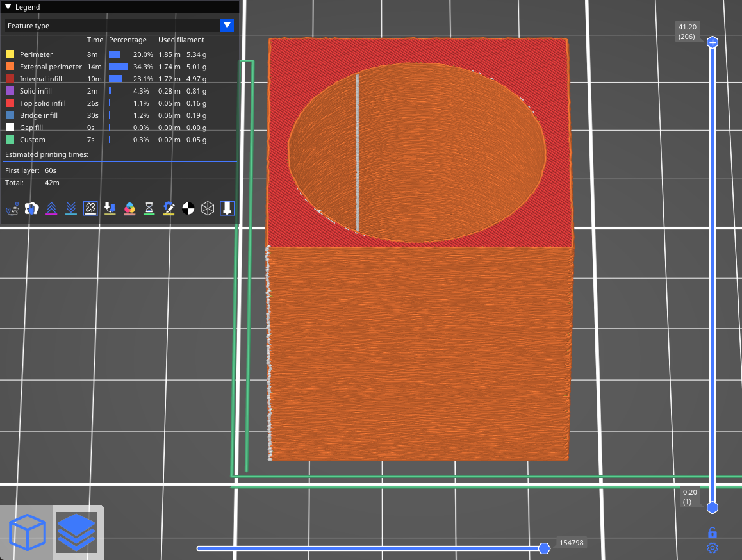742x560 pixels.
Task: Show deretractions in the preview
Action: (x=71, y=208)
